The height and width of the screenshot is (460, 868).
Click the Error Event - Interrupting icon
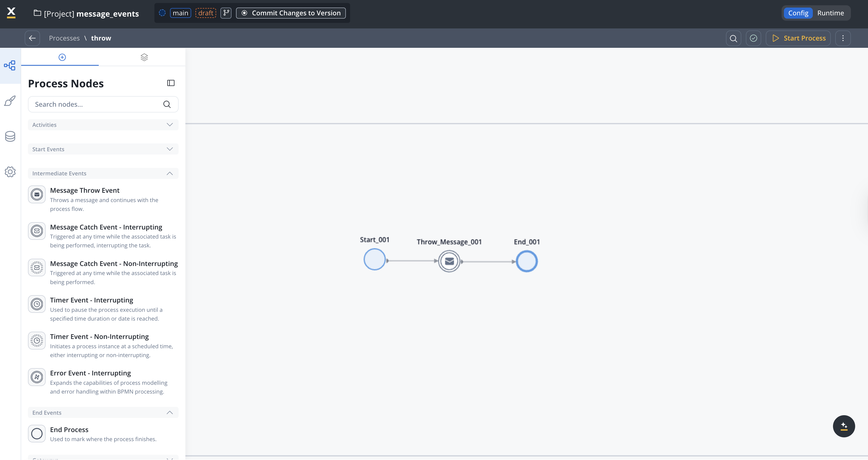click(37, 377)
